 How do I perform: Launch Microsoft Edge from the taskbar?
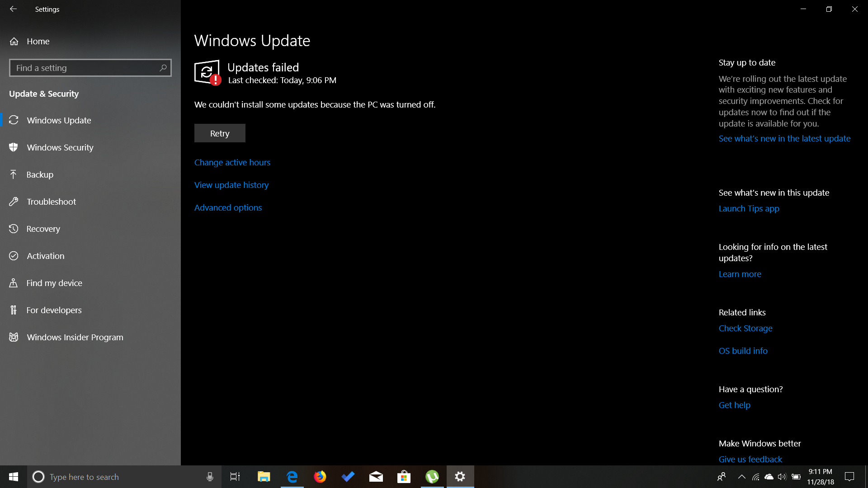coord(292,477)
